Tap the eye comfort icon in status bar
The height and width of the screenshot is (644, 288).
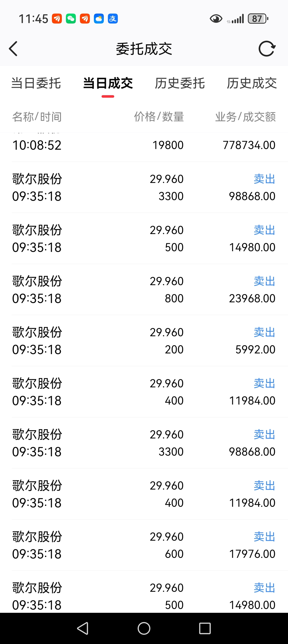coord(216,19)
